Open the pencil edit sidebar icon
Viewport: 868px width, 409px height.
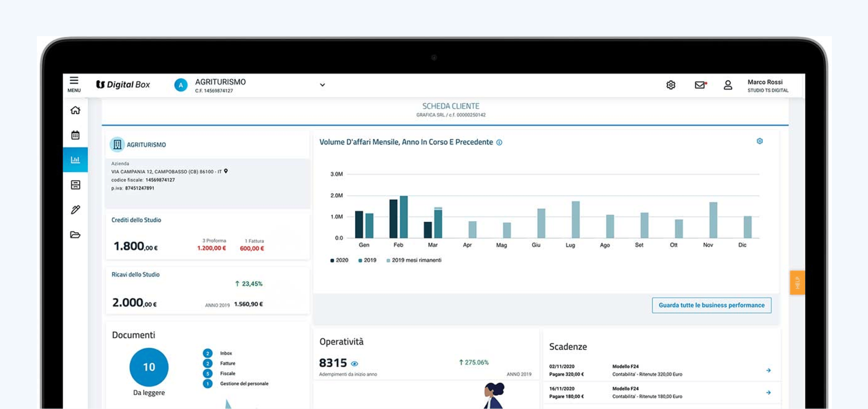75,210
